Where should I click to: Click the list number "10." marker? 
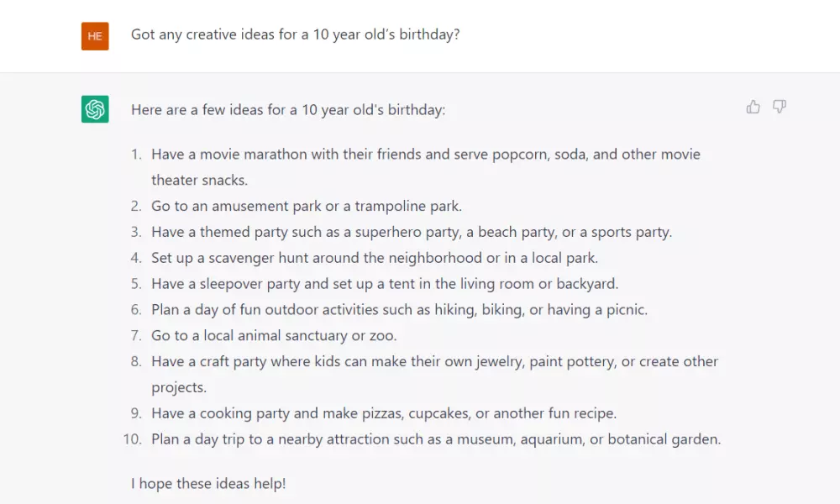[x=132, y=439]
